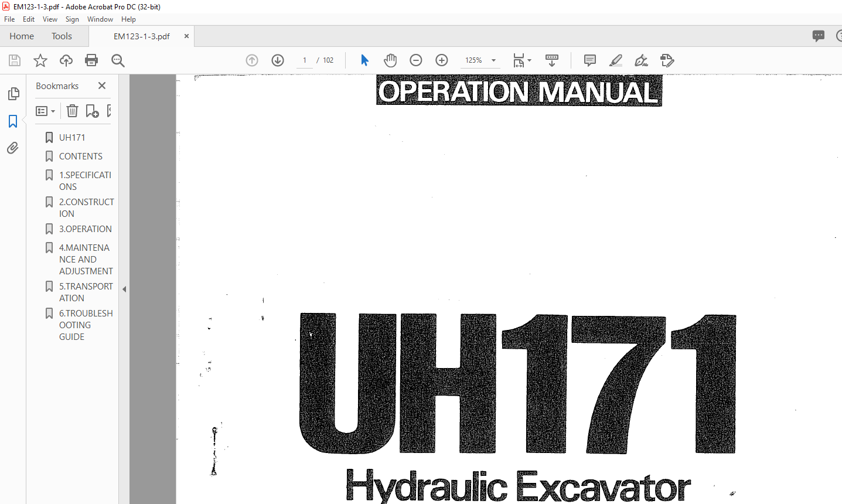
Task: Select the EM123-1-3.pdf document tab
Action: (x=141, y=36)
